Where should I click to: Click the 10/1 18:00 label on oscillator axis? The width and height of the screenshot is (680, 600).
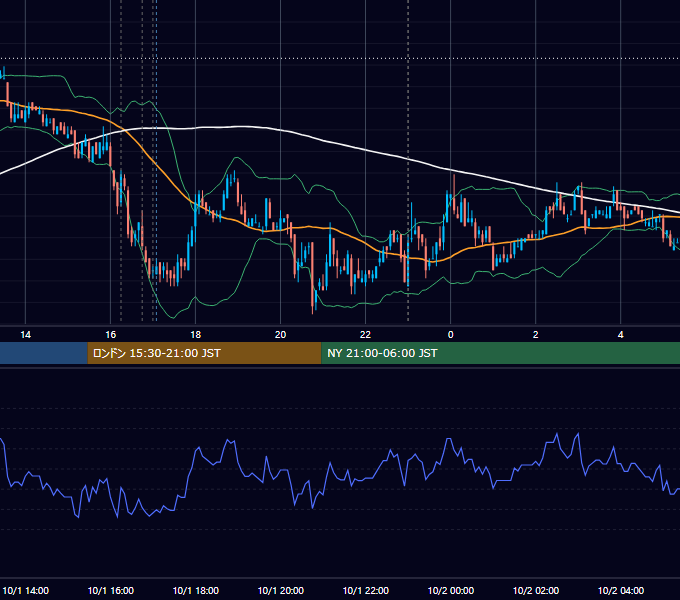(x=196, y=590)
